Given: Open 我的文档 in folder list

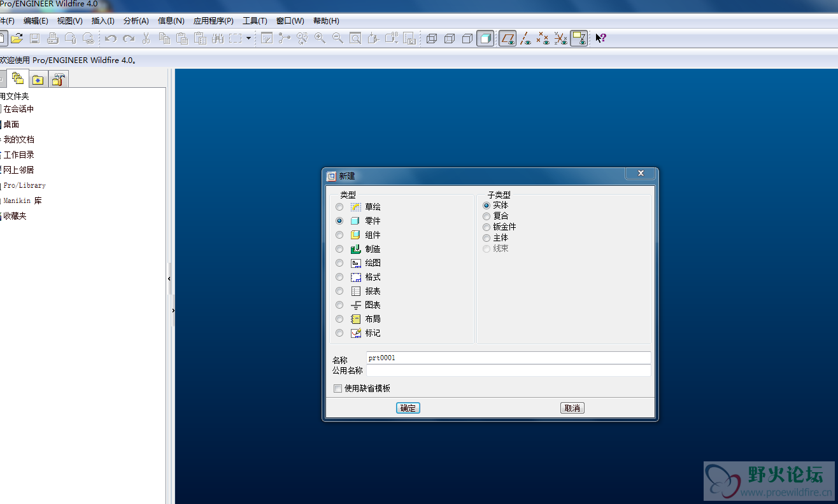Looking at the screenshot, I should 18,139.
